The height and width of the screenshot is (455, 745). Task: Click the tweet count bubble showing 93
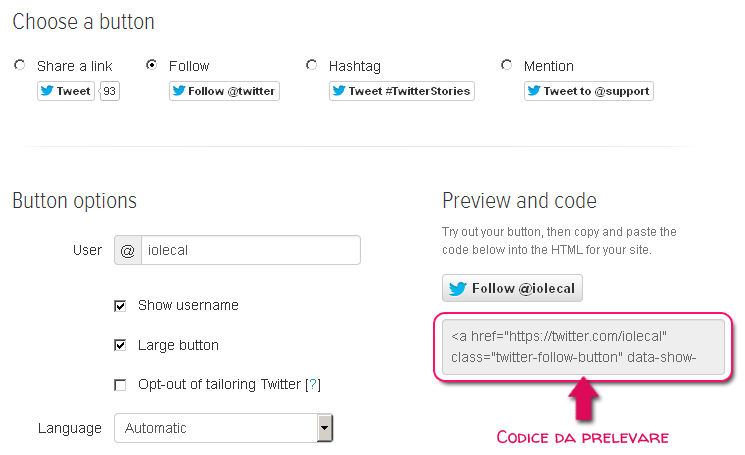110,91
